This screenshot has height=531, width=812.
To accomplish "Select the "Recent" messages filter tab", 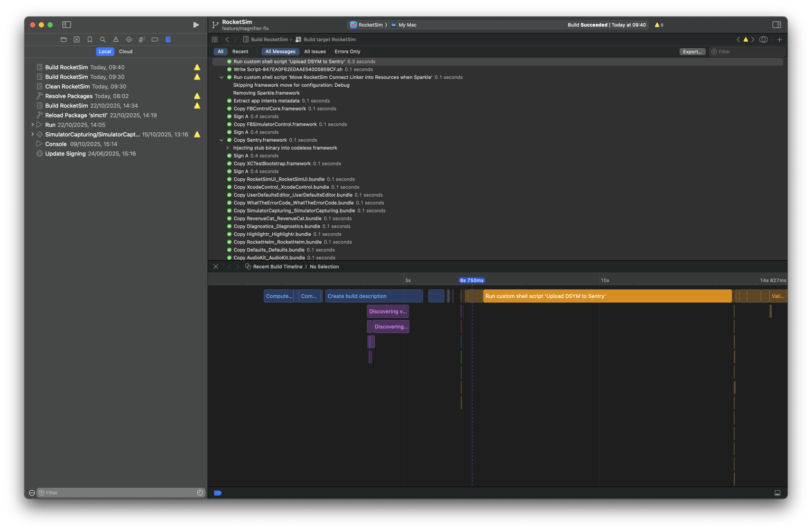I will tap(240, 51).
